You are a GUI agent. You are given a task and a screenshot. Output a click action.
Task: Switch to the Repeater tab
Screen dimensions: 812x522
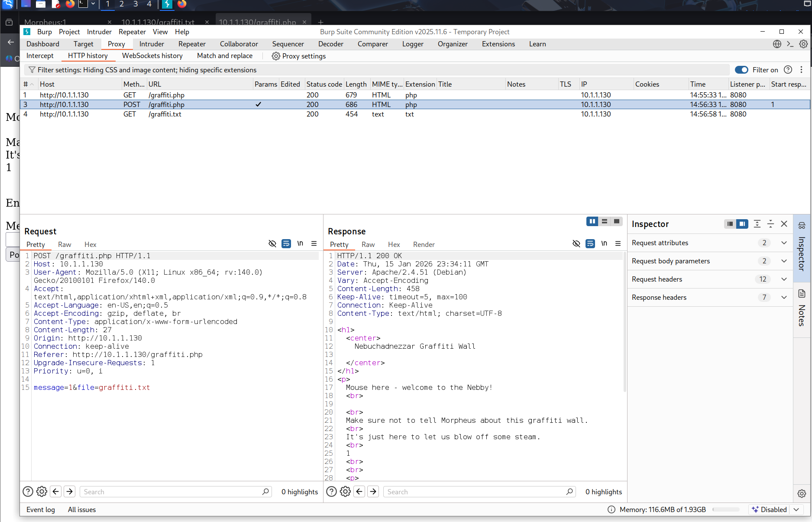click(x=192, y=44)
